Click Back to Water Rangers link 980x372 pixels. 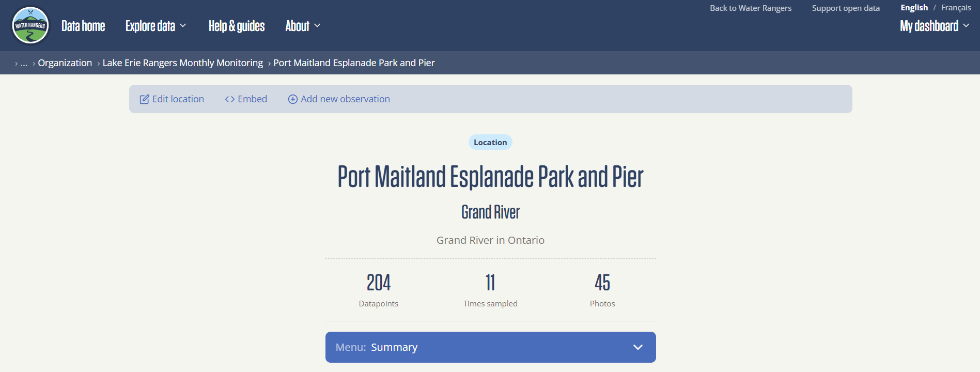[x=751, y=8]
